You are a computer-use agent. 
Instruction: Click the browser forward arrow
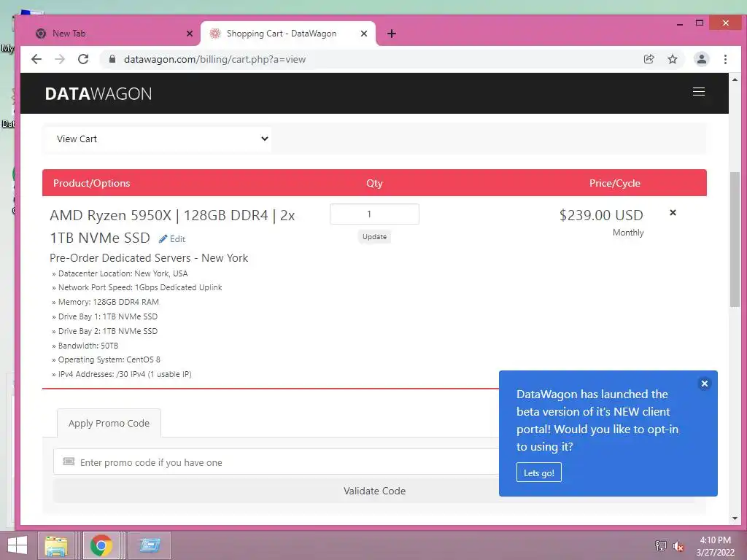pos(60,59)
